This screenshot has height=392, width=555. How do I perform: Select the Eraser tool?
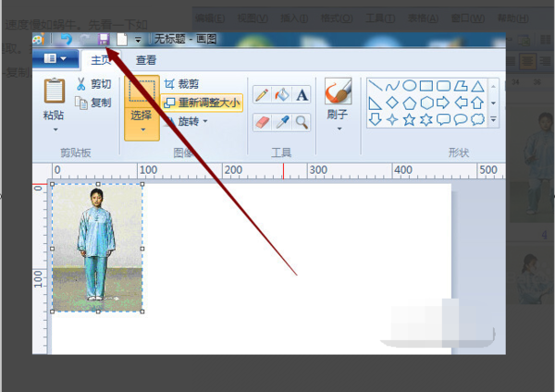click(x=263, y=122)
